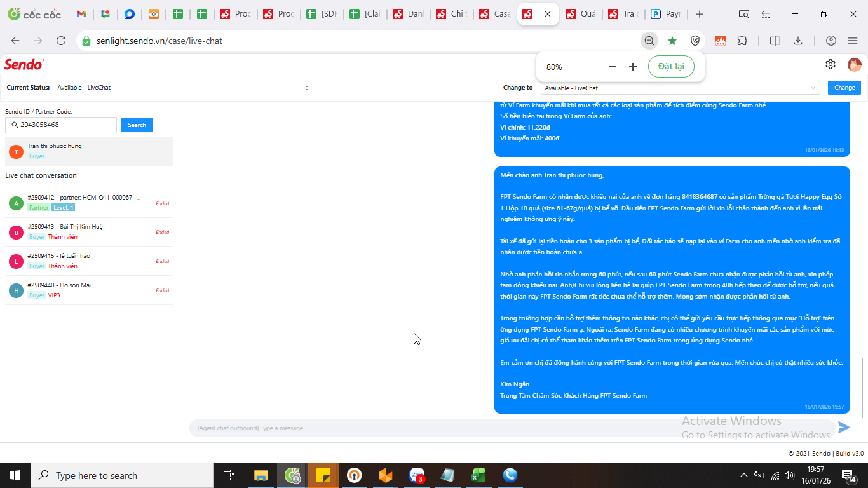Click the Sendo logo
Image resolution: width=868 pixels, height=488 pixels.
pyautogui.click(x=24, y=64)
